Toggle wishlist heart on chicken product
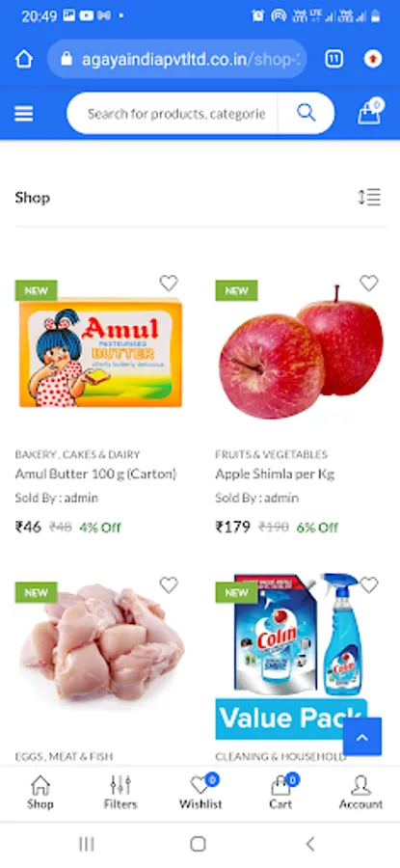400x868 pixels. click(169, 584)
